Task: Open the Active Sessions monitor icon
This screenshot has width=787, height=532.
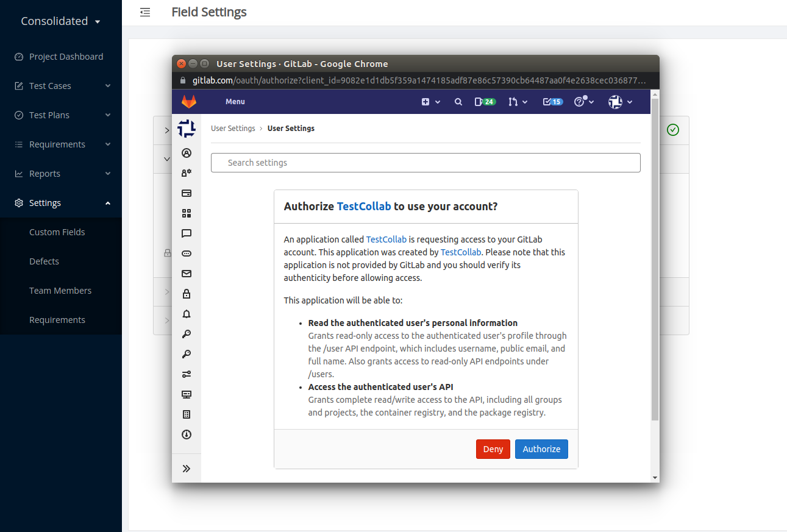Action: [187, 394]
